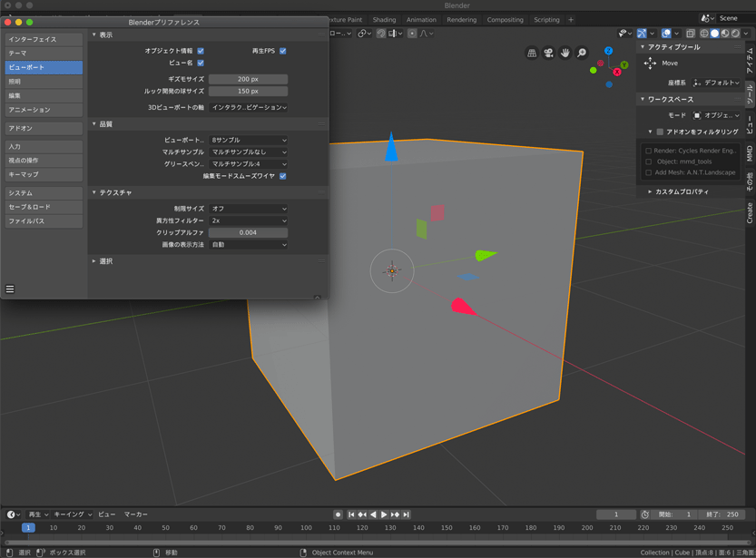Image resolution: width=756 pixels, height=558 pixels.
Task: Open インターフェイス preferences category
Action: [44, 40]
